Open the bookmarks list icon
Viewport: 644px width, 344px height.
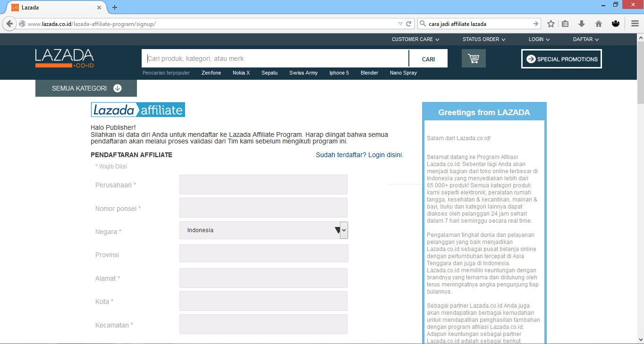(x=565, y=24)
